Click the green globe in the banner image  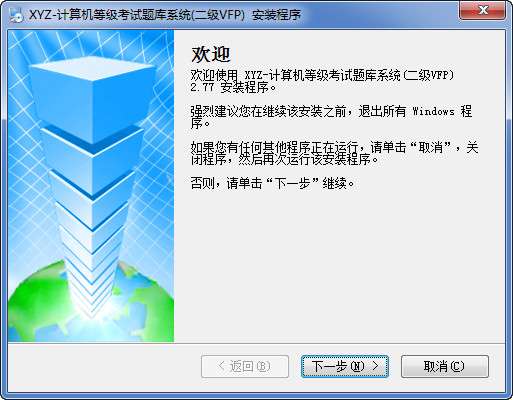[x=90, y=302]
